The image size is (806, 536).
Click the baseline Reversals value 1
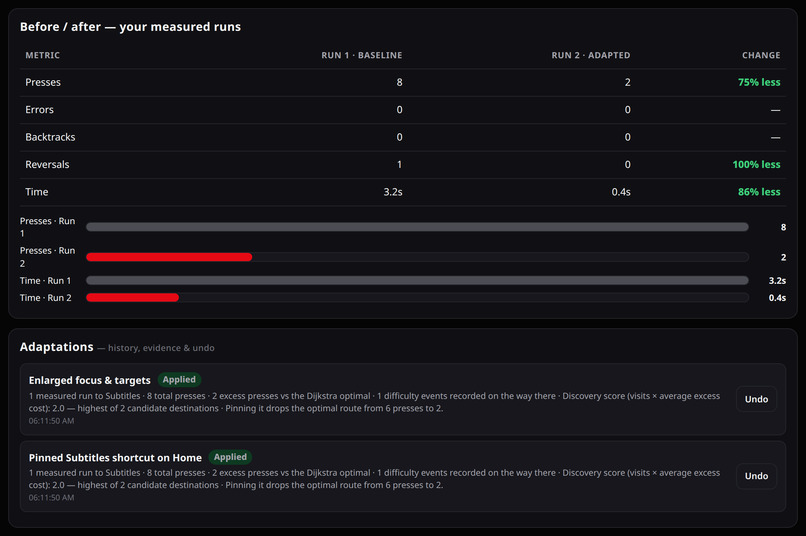click(x=399, y=164)
